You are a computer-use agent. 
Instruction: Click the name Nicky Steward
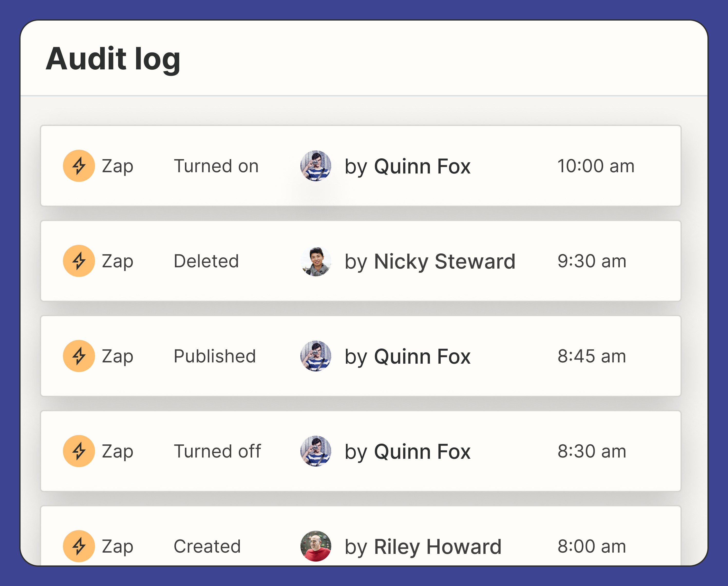pos(445,262)
